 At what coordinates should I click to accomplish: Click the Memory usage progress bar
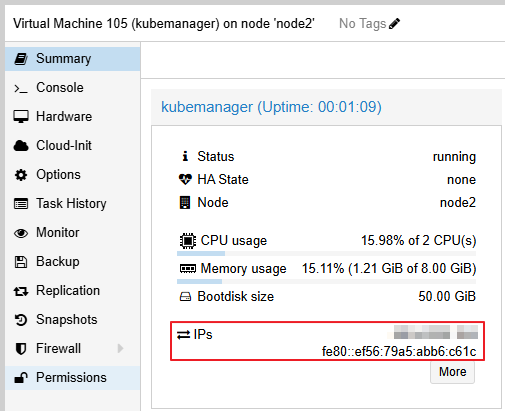[x=326, y=282]
